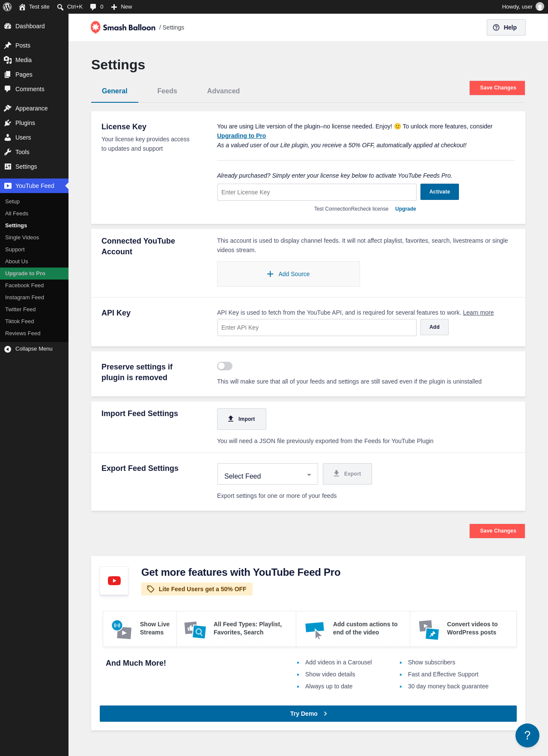Click the search magnifier Ctrl+K icon
The width and height of the screenshot is (548, 756).
pyautogui.click(x=60, y=7)
